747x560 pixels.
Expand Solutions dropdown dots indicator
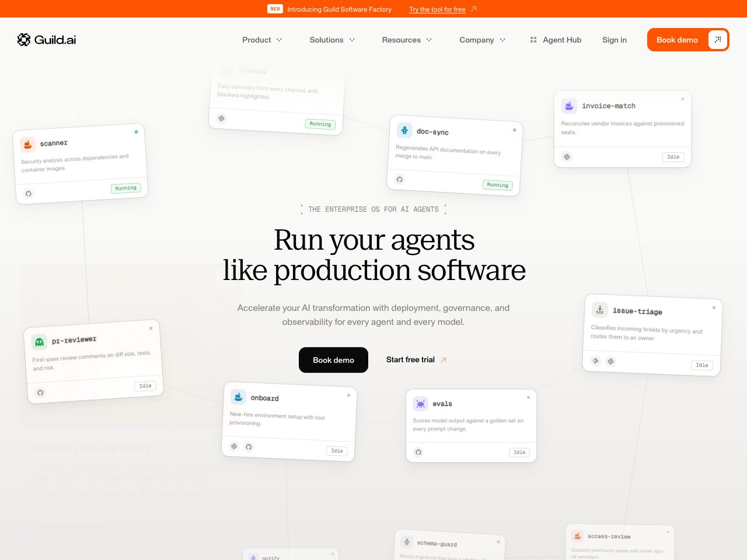(352, 40)
